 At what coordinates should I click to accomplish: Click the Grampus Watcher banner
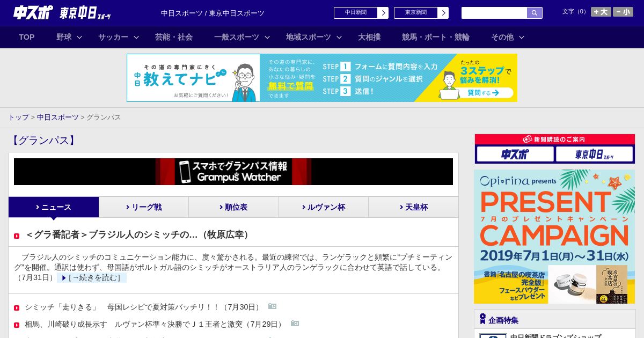(233, 172)
